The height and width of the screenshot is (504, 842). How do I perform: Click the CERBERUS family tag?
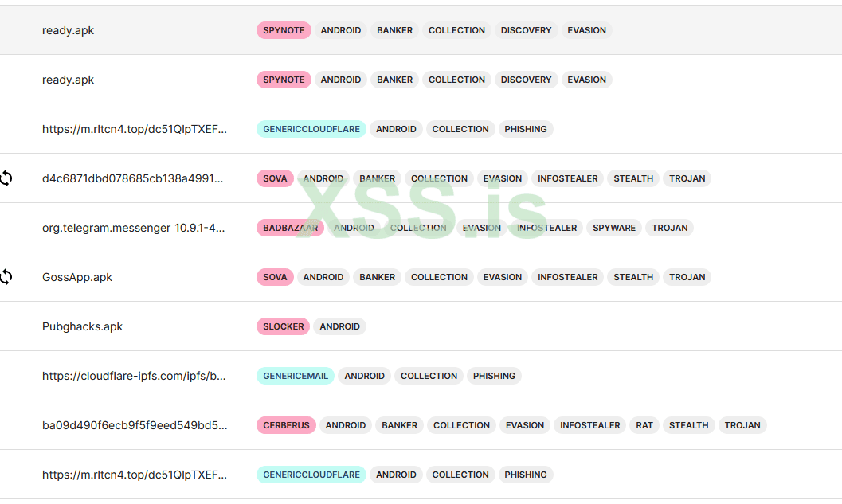click(x=286, y=425)
